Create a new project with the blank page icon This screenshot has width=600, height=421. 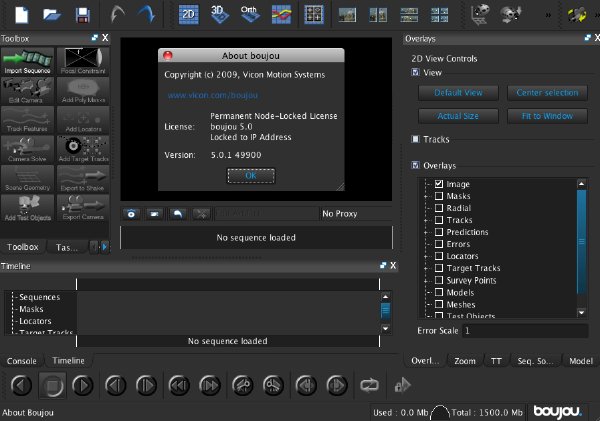pos(21,15)
